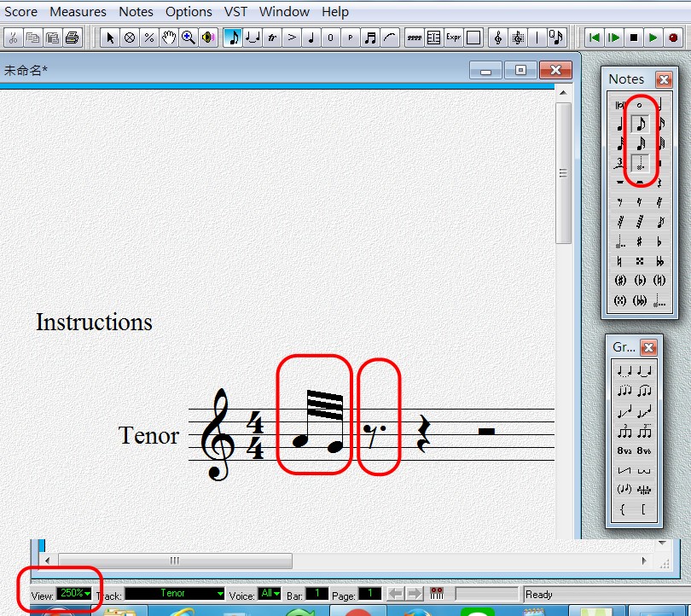Choose the whole note in the Notes palette

coord(639,105)
